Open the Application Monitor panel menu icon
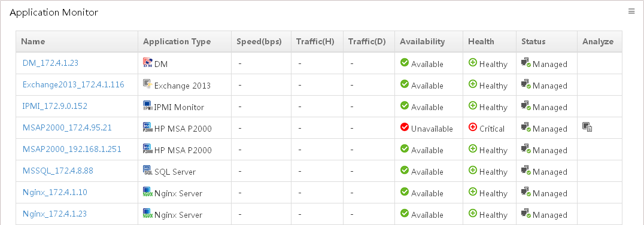This screenshot has height=225, width=644. tap(631, 11)
